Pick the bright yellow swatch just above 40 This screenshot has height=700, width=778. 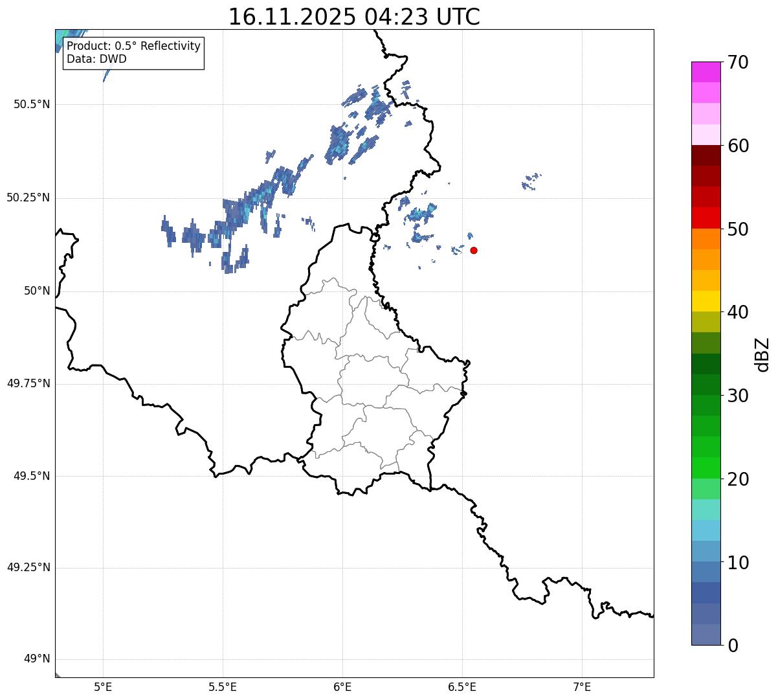pos(706,301)
